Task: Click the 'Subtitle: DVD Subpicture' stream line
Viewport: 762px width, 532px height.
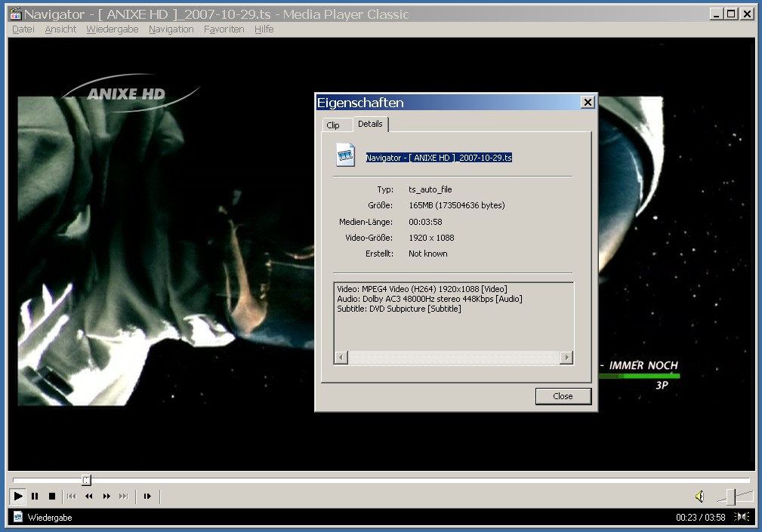Action: tap(399, 309)
